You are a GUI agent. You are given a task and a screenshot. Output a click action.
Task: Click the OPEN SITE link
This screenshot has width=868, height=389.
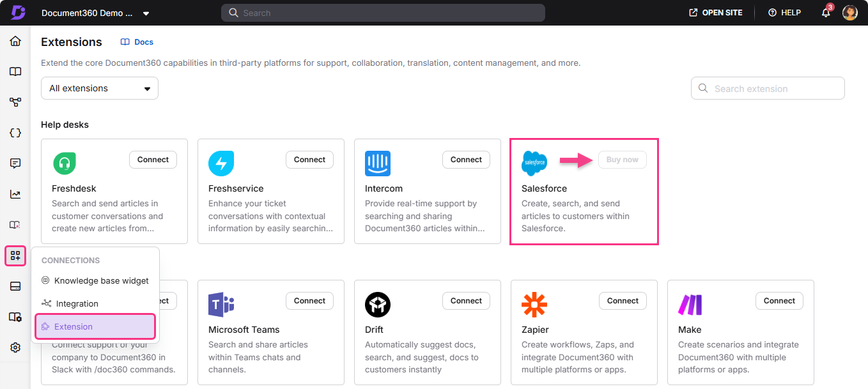pos(715,13)
